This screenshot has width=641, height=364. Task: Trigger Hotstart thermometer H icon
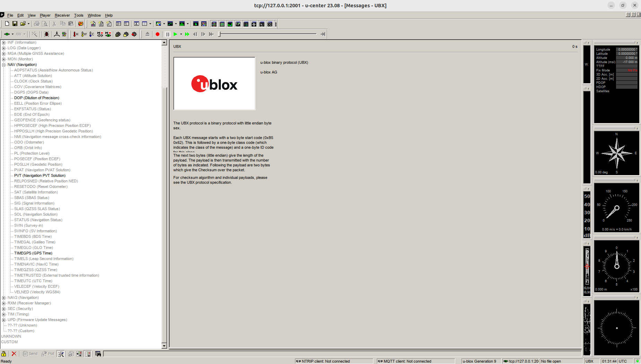click(x=76, y=34)
